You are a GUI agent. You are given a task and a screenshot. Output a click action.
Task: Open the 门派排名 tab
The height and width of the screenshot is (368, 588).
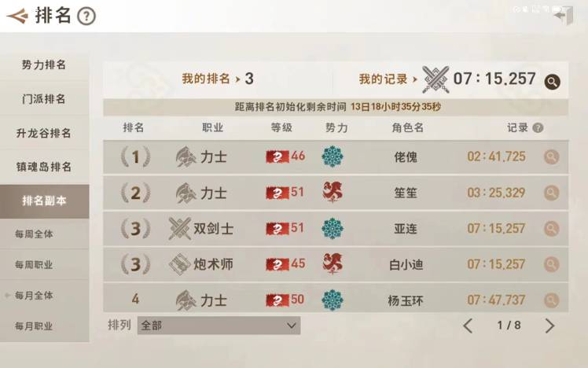point(44,99)
